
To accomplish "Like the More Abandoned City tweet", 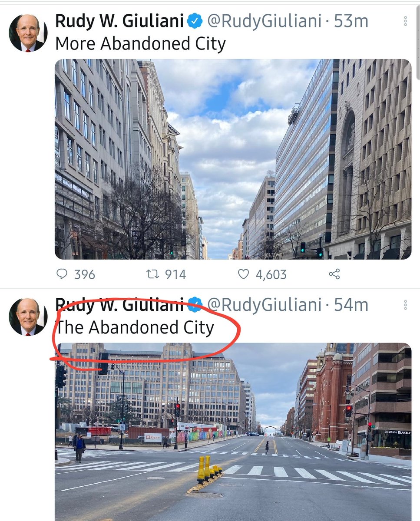I will (x=245, y=274).
